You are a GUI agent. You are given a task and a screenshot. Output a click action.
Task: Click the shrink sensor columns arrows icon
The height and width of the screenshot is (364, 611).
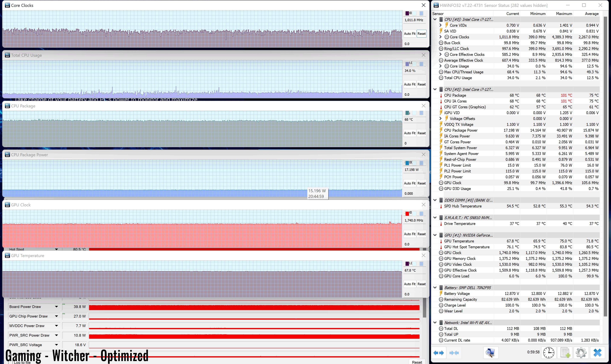(454, 353)
